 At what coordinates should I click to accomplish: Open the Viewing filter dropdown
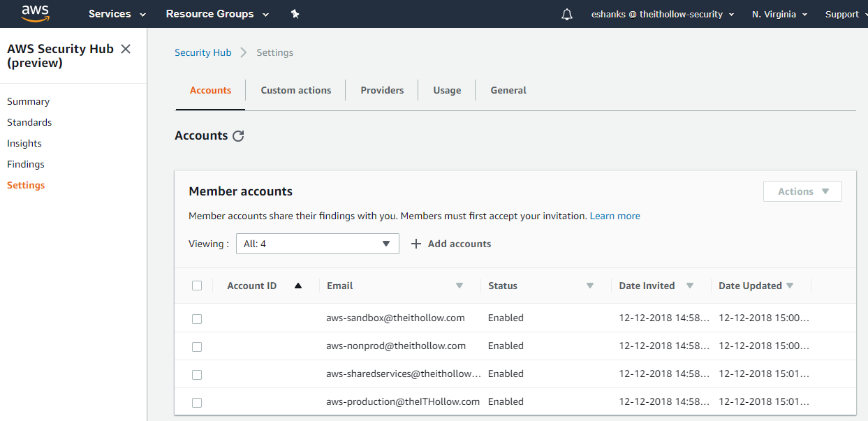click(317, 244)
